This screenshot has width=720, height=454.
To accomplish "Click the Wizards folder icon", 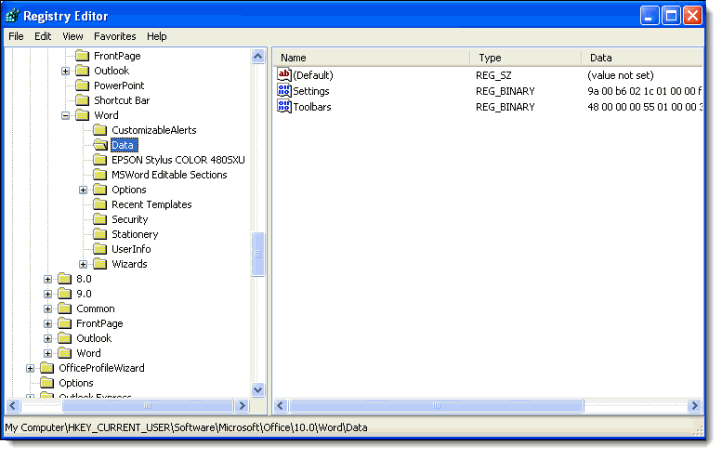I will coord(100,264).
